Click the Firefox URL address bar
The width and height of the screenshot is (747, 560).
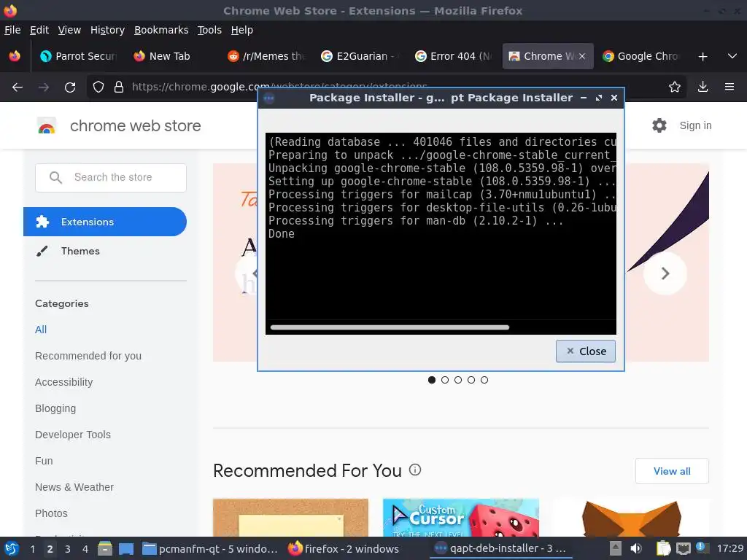[x=386, y=87]
